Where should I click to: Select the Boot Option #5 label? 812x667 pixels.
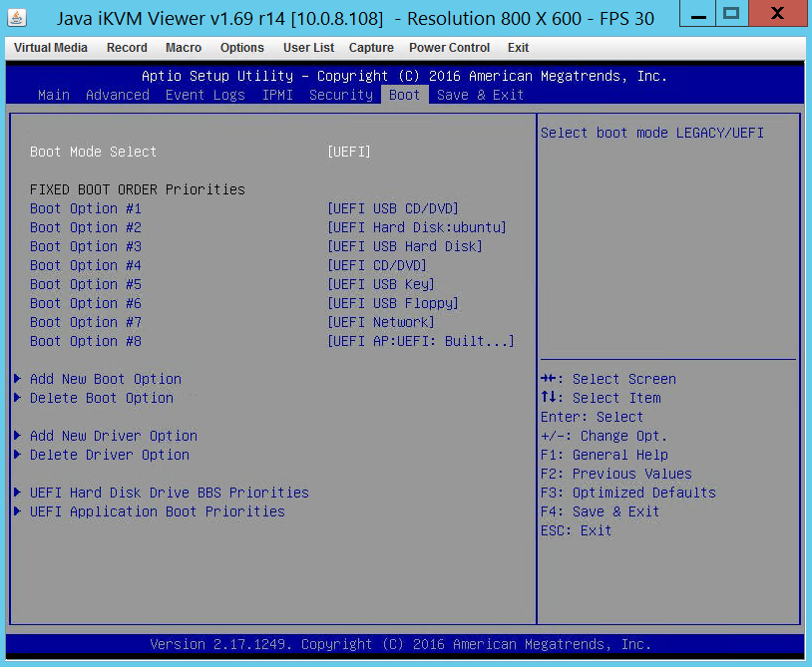coord(86,284)
